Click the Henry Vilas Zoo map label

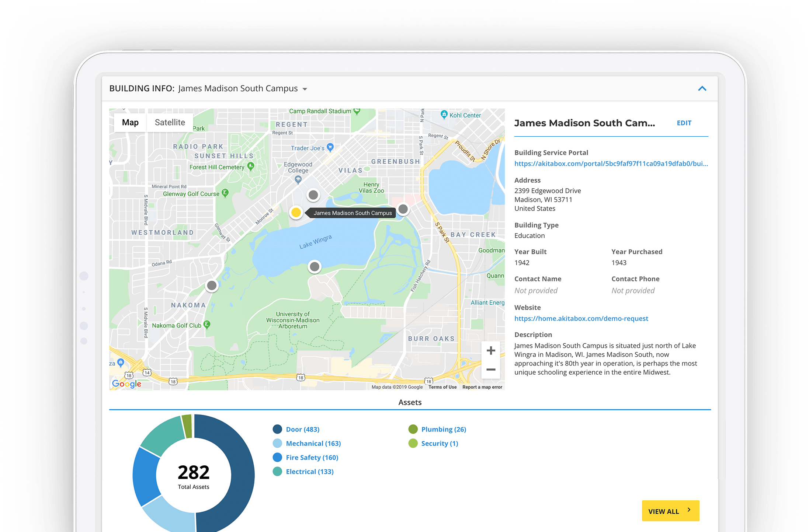[371, 188]
